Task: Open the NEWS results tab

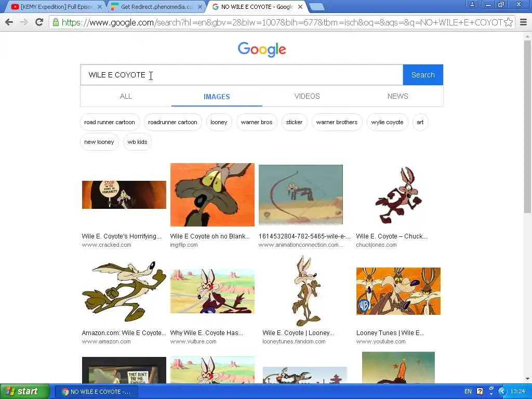Action: (397, 96)
